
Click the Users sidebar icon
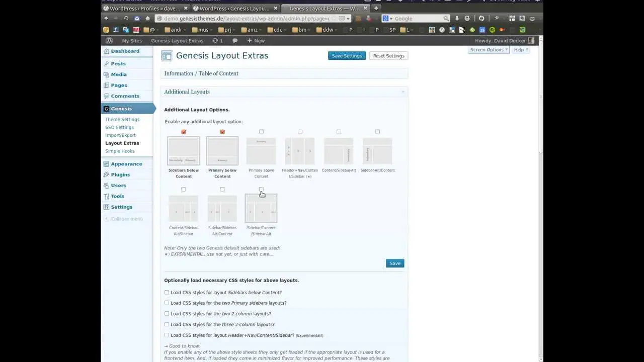point(106,186)
